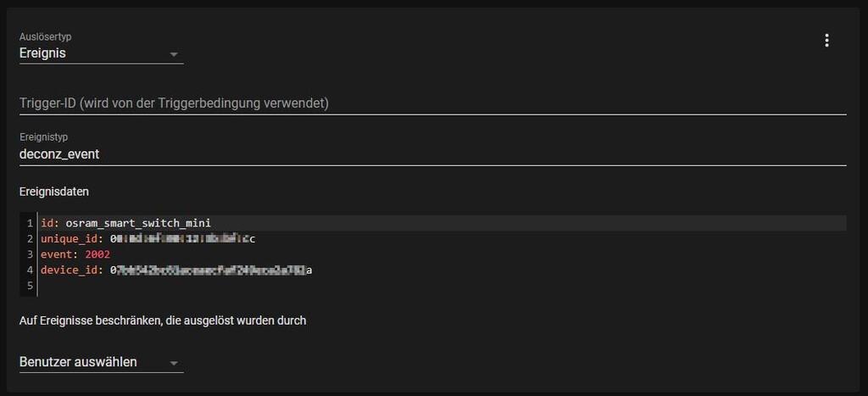Click line number 3 in editor gutter
This screenshot has height=396, width=868.
coord(30,254)
